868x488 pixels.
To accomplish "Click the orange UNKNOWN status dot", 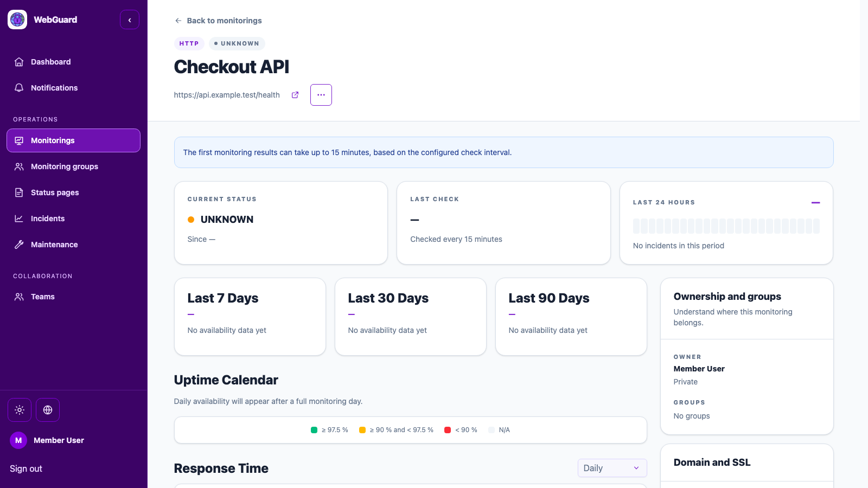I will 191,220.
